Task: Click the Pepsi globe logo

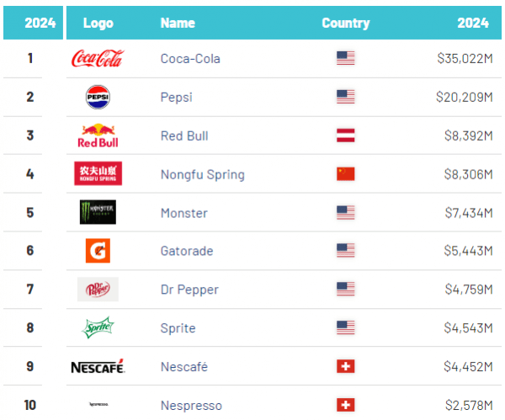Action: 98,97
